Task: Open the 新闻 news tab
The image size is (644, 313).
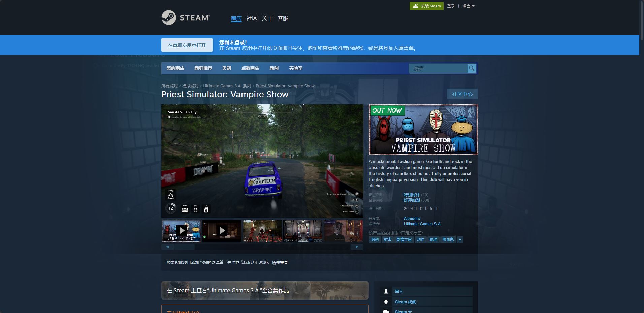Action: tap(274, 68)
